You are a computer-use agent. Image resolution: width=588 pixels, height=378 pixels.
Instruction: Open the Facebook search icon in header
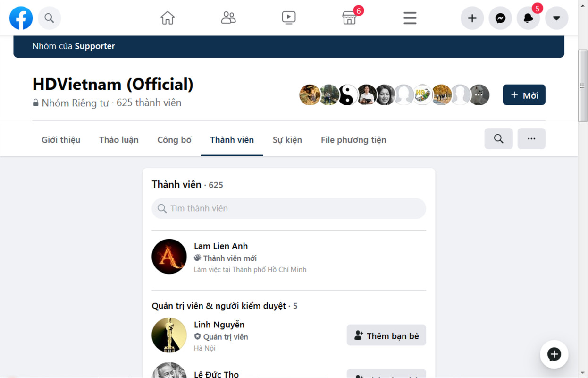pos(49,18)
